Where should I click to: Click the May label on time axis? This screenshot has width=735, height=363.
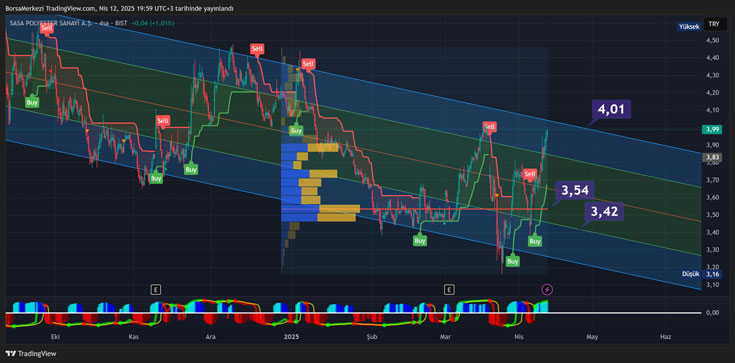tap(592, 337)
